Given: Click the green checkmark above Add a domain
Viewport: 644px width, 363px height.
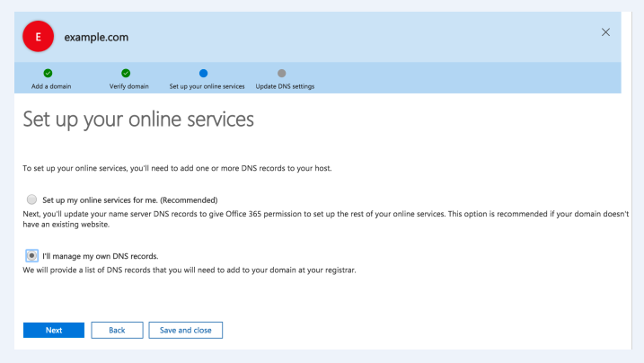Looking at the screenshot, I should [x=48, y=73].
